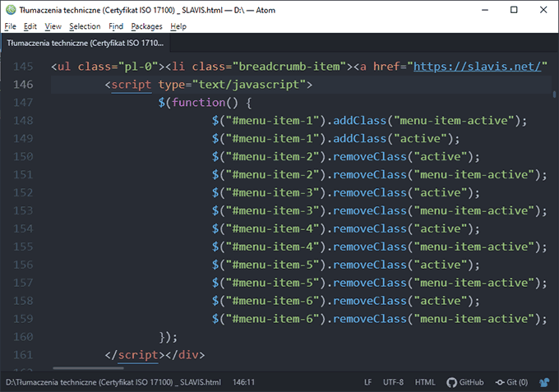Click file path in status bar
The width and height of the screenshot is (559, 392).
coord(113,382)
